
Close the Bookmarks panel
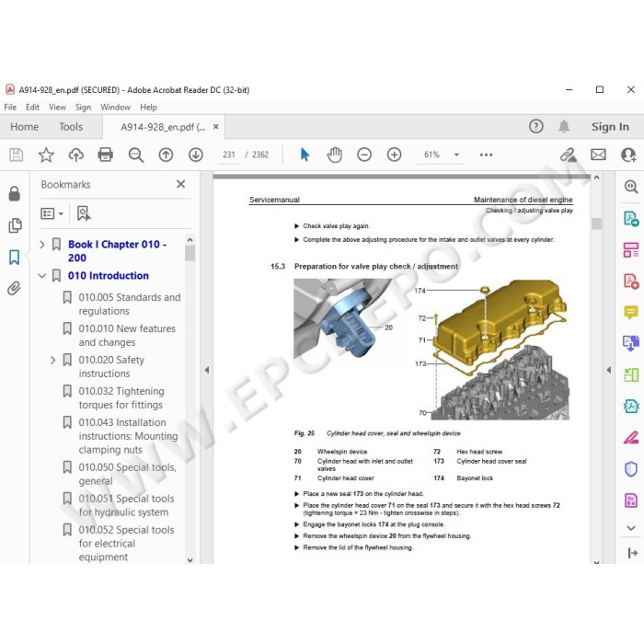180,184
